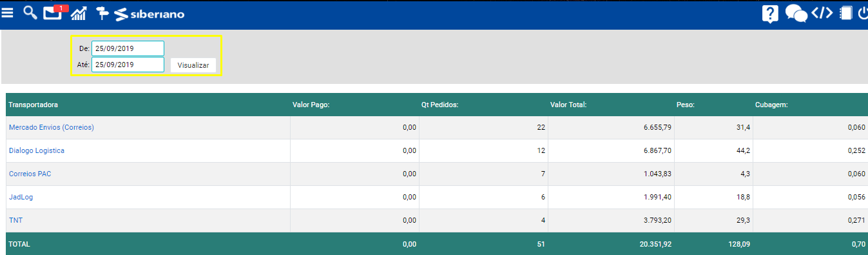Select the Transportadora column header
This screenshot has width=868, height=255.
coord(34,104)
